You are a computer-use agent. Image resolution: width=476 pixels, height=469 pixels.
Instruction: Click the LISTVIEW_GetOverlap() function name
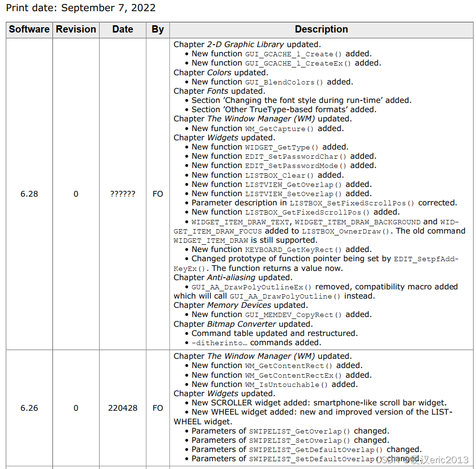(293, 185)
